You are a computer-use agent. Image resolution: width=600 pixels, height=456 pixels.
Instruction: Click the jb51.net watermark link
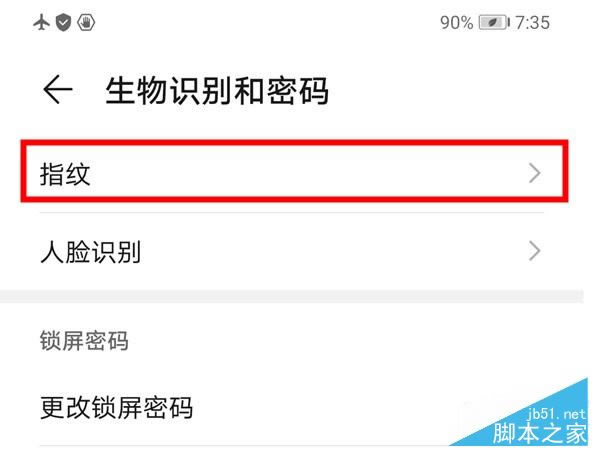tap(556, 414)
